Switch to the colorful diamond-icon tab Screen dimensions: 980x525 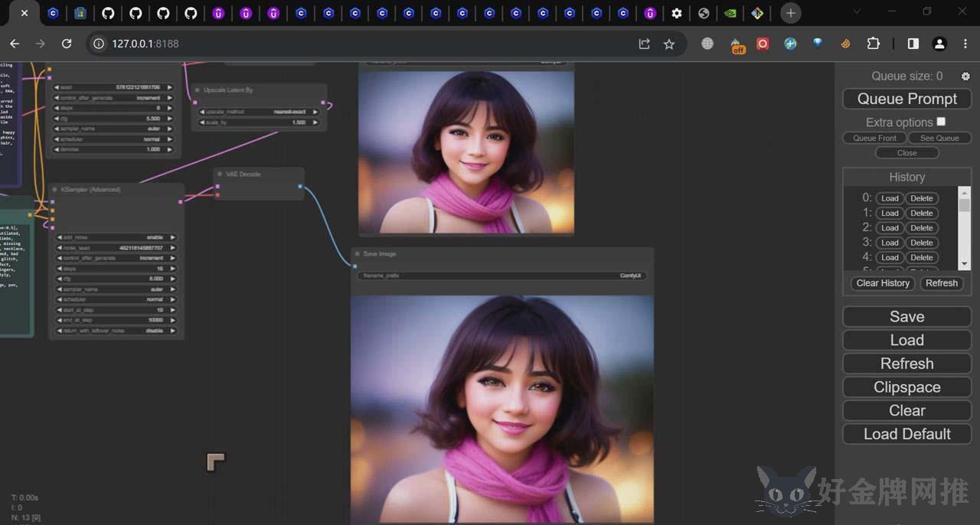(757, 13)
